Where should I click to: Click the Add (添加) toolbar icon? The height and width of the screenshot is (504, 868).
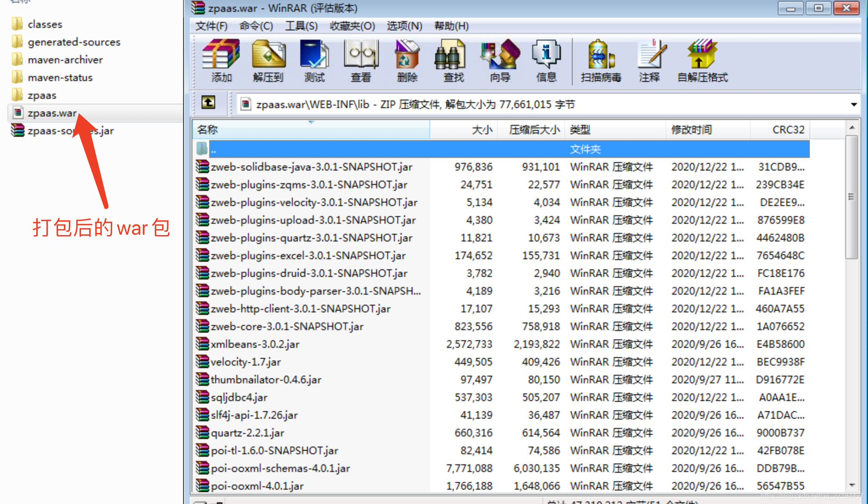pyautogui.click(x=221, y=54)
